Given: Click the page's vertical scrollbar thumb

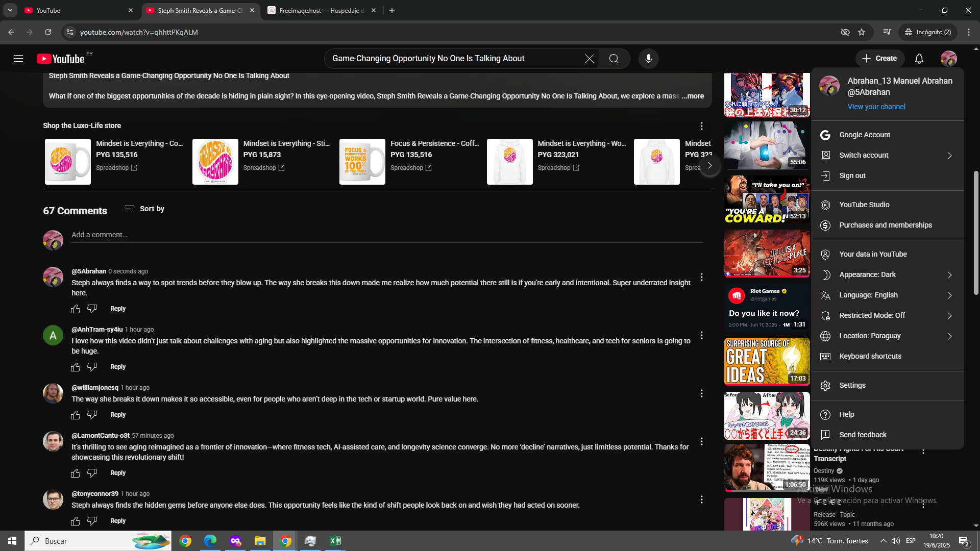Looking at the screenshot, I should coord(976,233).
